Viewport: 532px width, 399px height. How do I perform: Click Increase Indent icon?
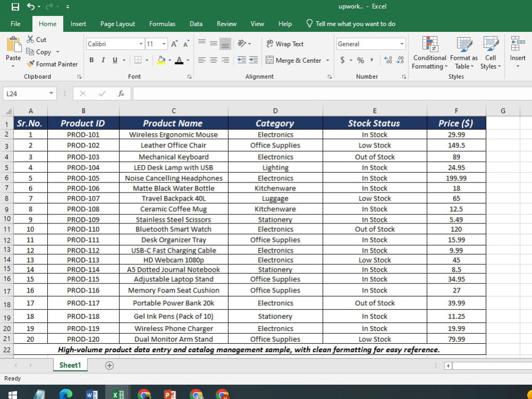(253, 60)
